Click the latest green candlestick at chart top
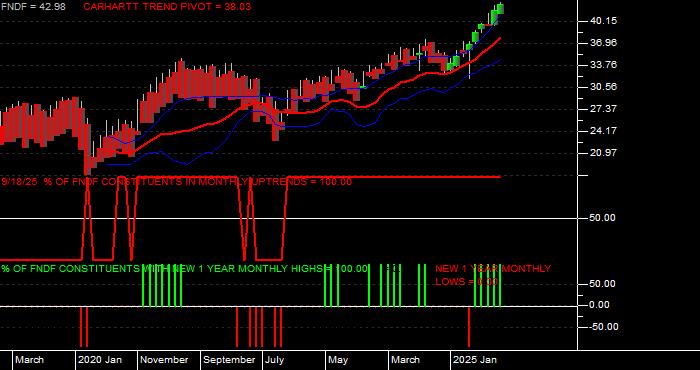Image resolution: width=700 pixels, height=370 pixels. coord(500,9)
